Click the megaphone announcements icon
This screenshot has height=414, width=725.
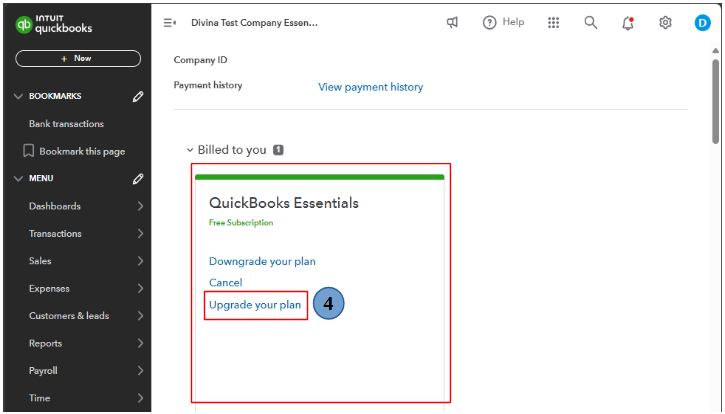click(452, 23)
